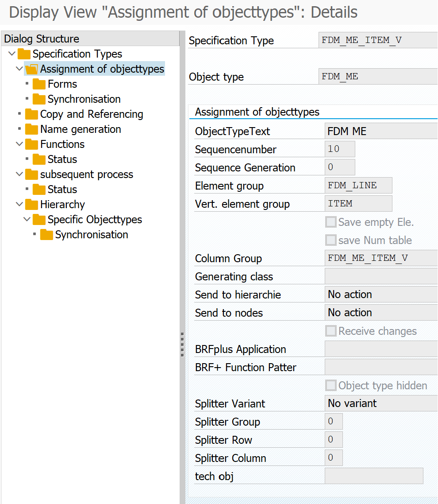Click the Copy and Referencing folder icon
438x504 pixels.
pos(31,115)
